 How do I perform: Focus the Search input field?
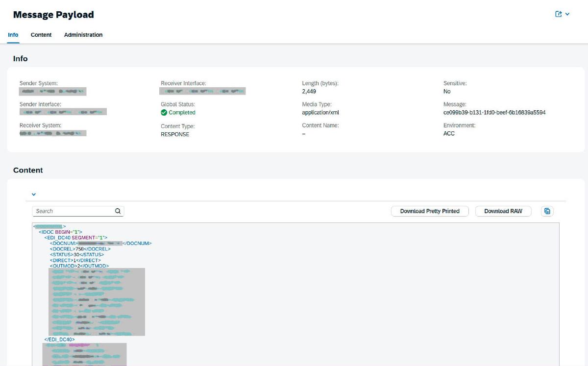[x=73, y=211]
